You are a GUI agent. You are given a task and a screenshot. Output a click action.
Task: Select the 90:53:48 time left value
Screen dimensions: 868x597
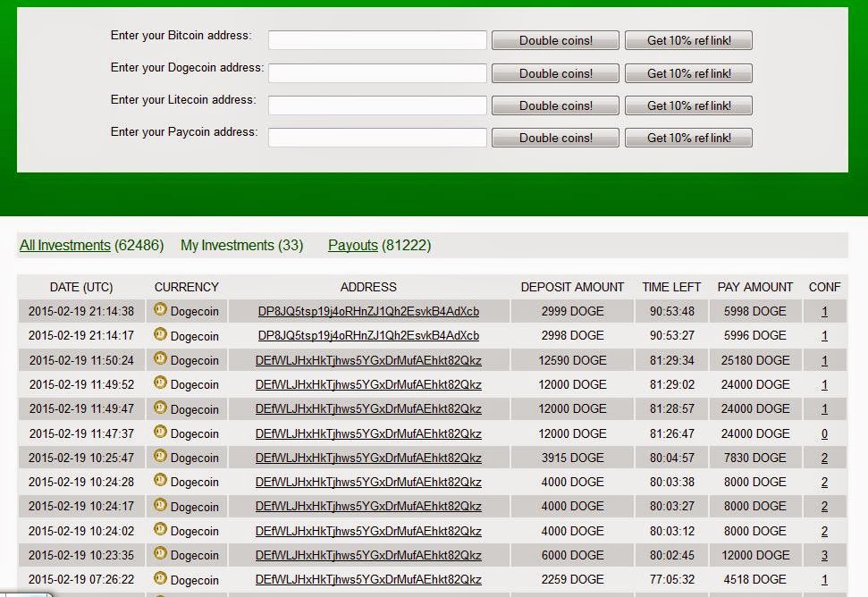pos(671,312)
